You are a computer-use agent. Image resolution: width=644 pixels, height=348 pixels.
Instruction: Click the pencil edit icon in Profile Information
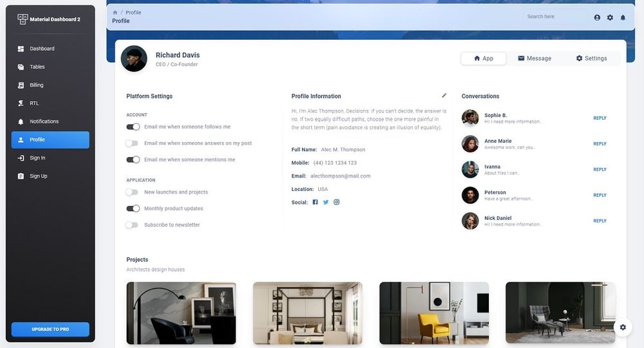(x=444, y=96)
